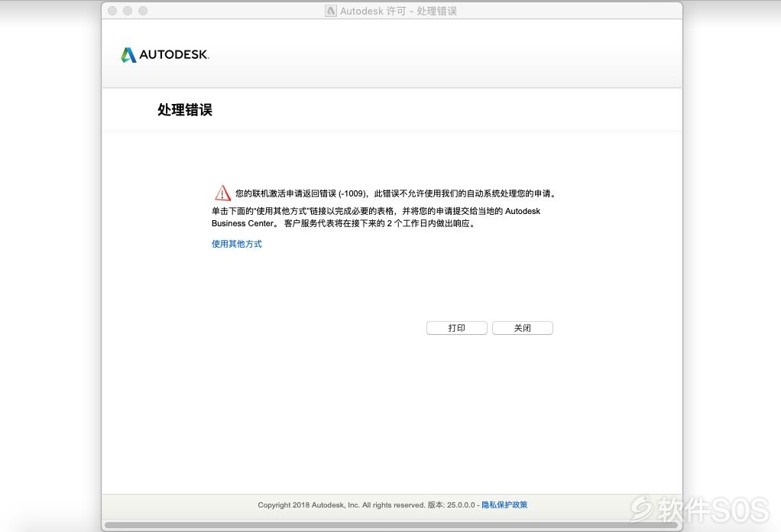Click the Copyright 2018 Autodesk, Inc. text

coord(342,504)
